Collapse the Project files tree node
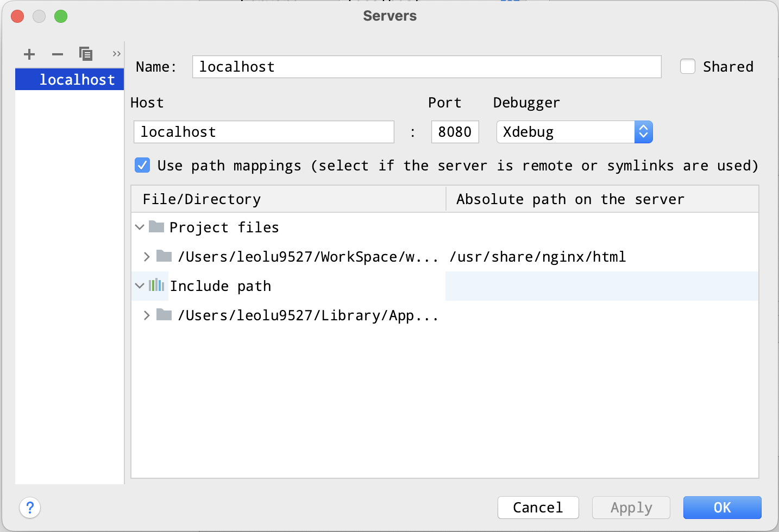779x532 pixels. pyautogui.click(x=140, y=227)
